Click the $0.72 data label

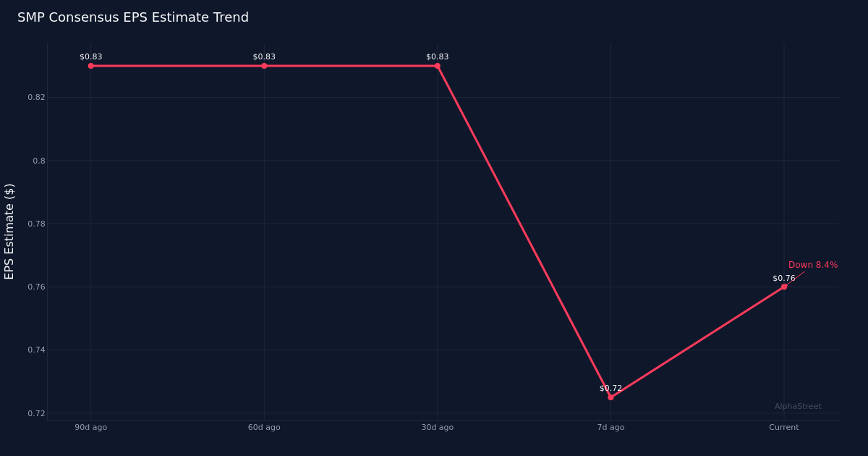coord(610,389)
